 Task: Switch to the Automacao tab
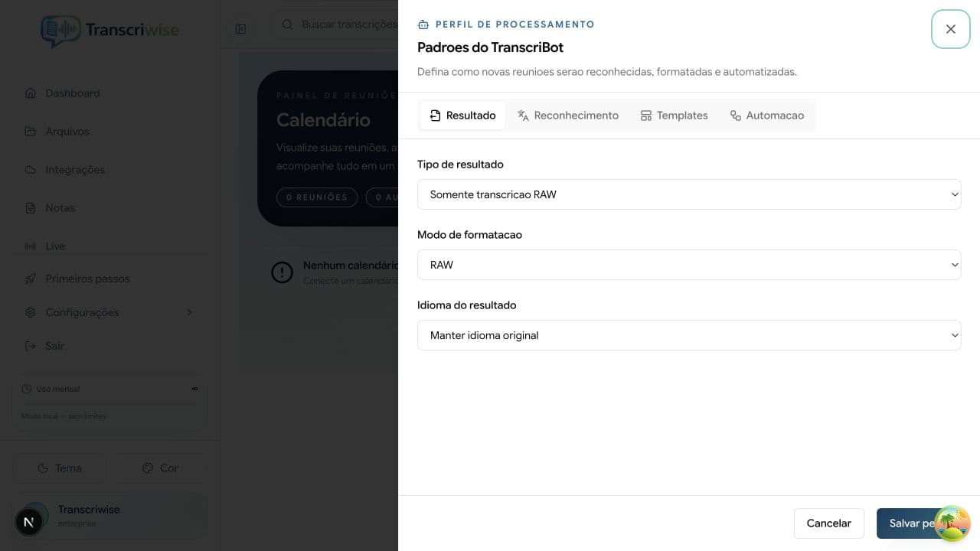(766, 116)
